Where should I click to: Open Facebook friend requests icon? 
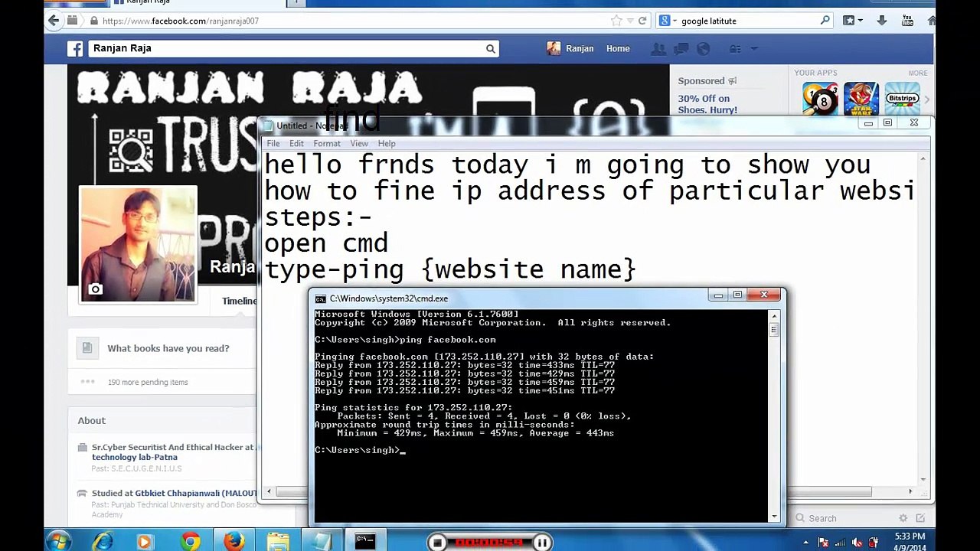658,49
